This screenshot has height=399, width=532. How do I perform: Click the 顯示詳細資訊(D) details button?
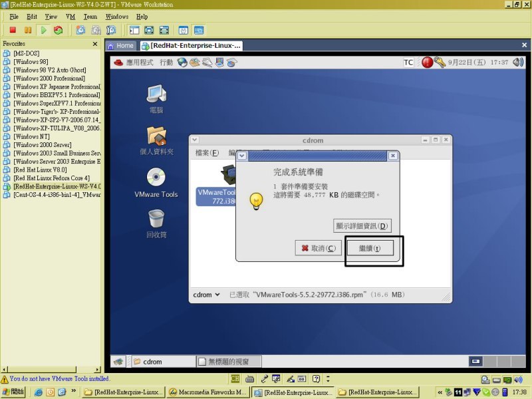coord(362,226)
